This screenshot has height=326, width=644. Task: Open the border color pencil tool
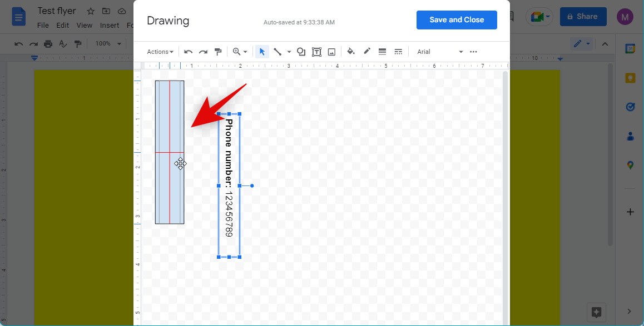366,52
